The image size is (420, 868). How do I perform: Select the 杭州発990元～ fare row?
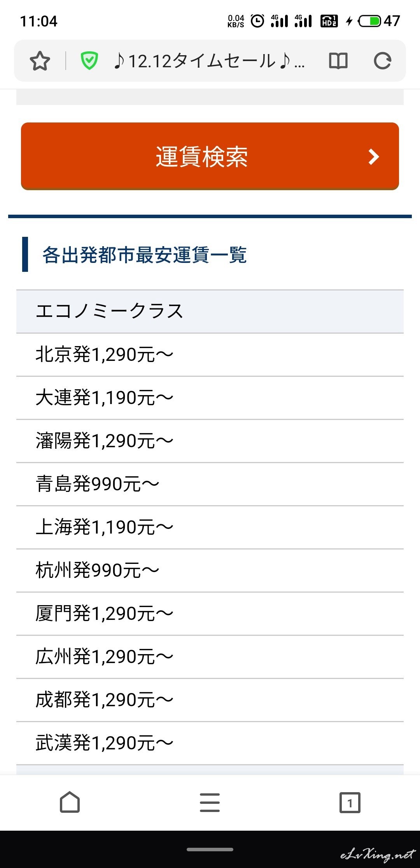[210, 570]
